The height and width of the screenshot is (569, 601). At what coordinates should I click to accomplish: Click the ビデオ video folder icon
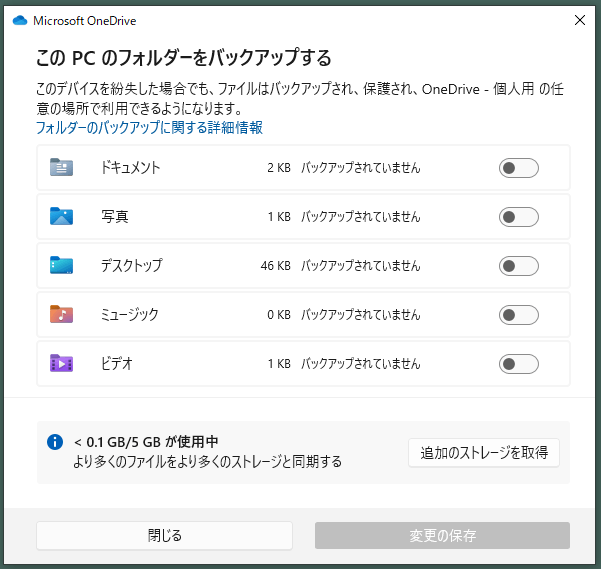click(x=61, y=363)
